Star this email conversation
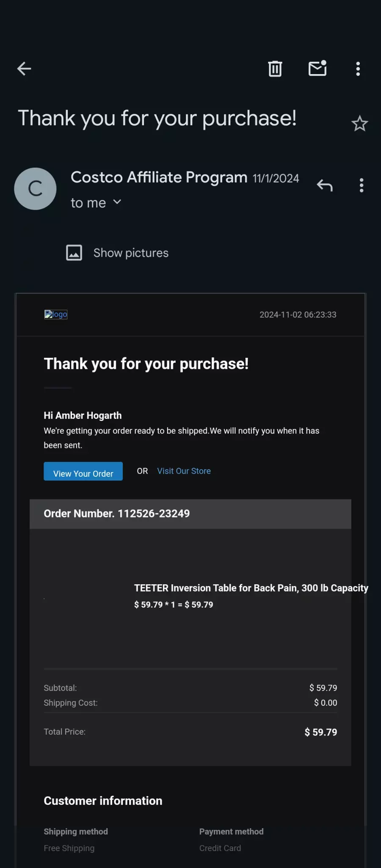The image size is (381, 868). [359, 124]
